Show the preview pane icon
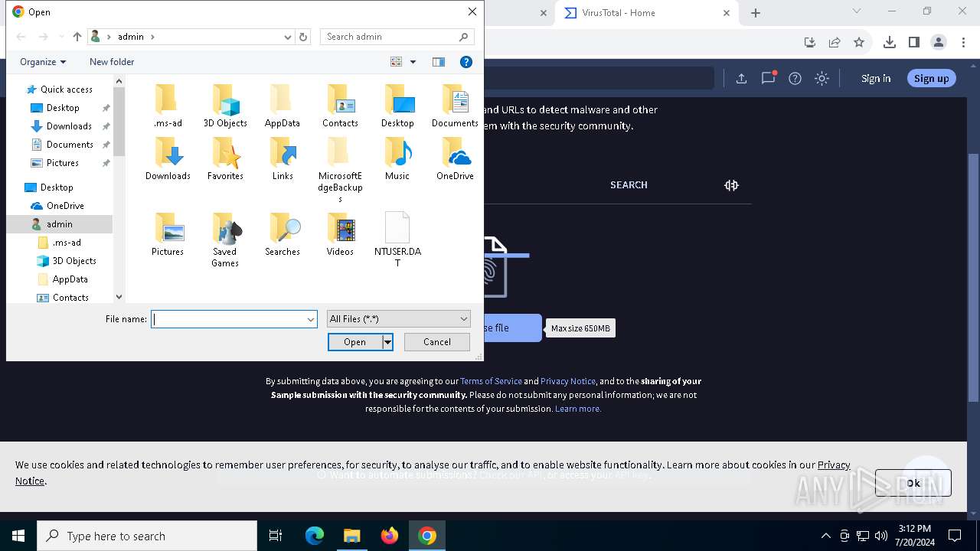The height and width of the screenshot is (551, 980). click(439, 62)
